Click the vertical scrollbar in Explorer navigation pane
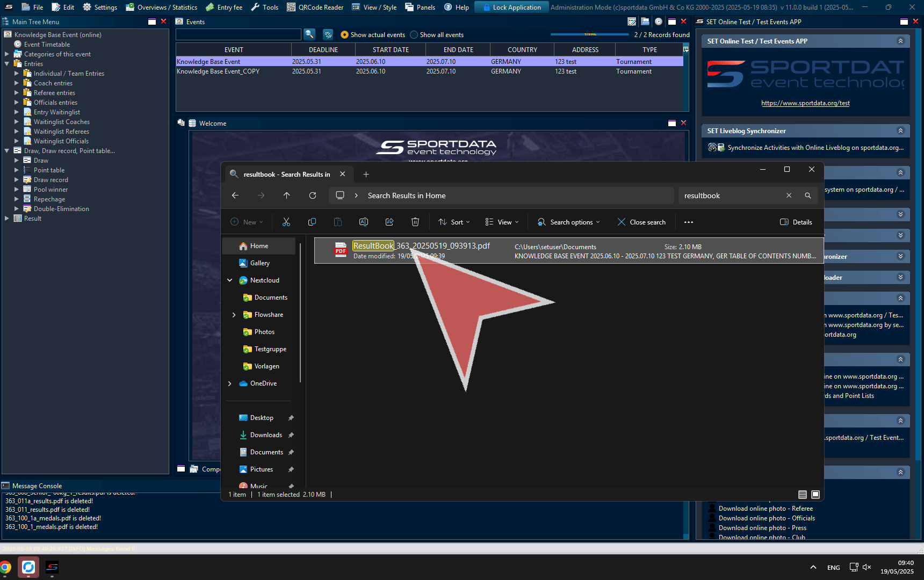924x580 pixels. tap(300, 311)
